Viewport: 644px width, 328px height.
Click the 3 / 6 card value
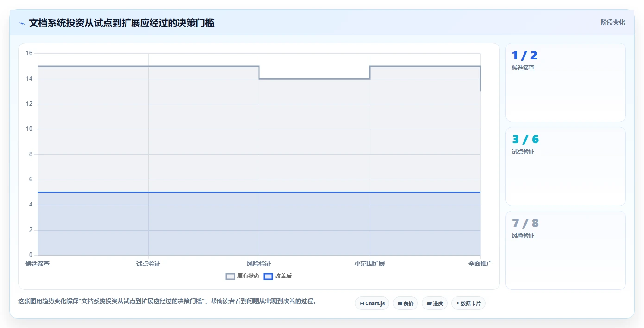pos(525,140)
